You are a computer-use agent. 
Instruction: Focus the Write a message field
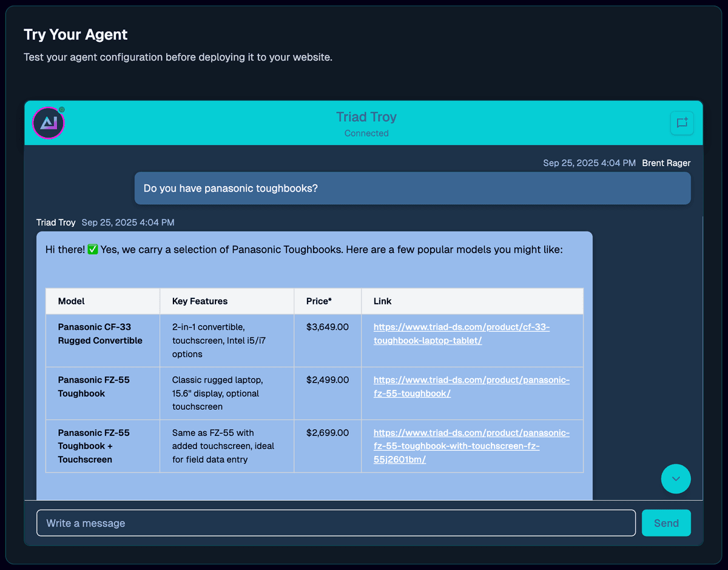pos(336,523)
